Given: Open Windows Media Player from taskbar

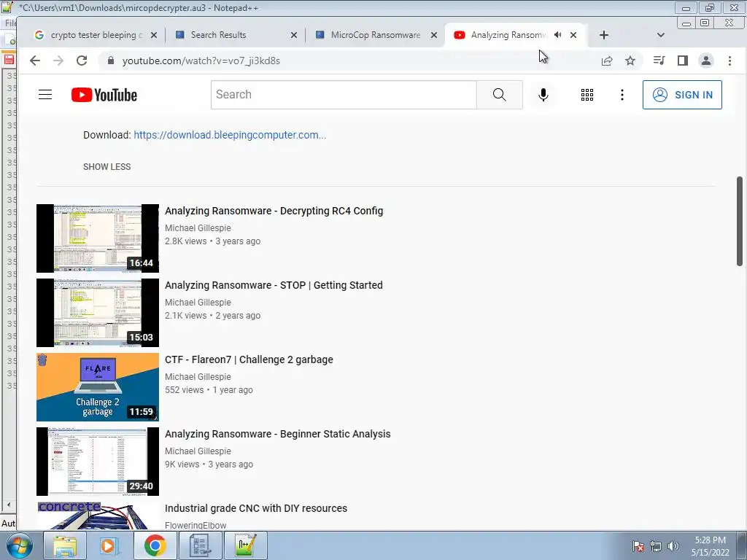Looking at the screenshot, I should (109, 545).
